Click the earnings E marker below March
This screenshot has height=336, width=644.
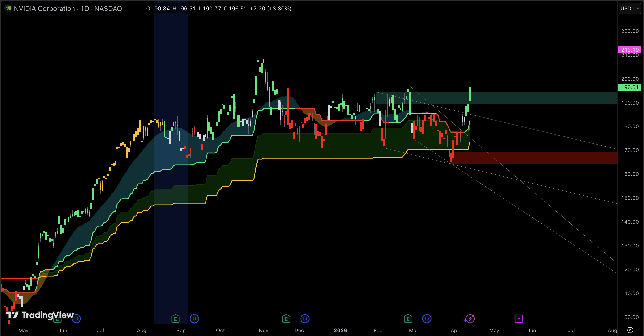click(x=408, y=319)
